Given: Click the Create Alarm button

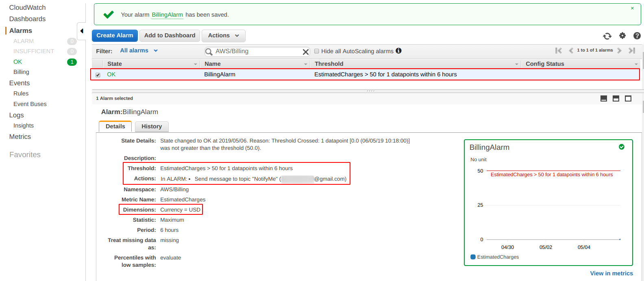Looking at the screenshot, I should pyautogui.click(x=115, y=36).
